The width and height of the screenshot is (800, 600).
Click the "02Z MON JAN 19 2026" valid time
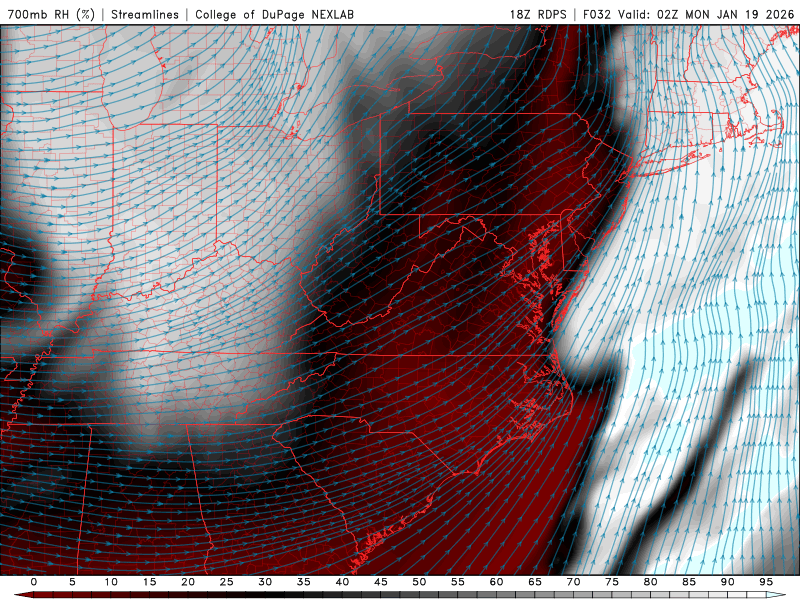point(726,14)
